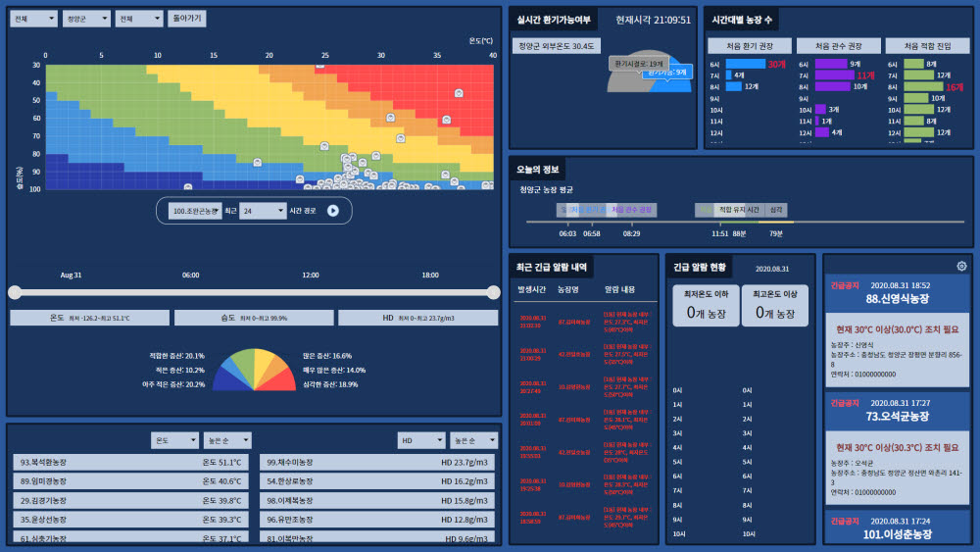Select the 처음 적합 진입 column header

(927, 46)
